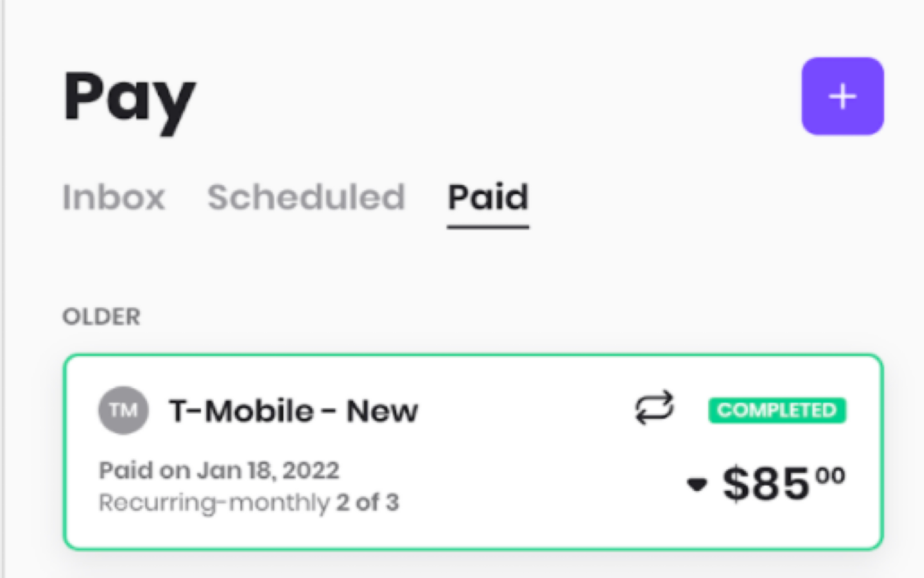
Task: Click the gray left edge divider
Action: [3, 289]
